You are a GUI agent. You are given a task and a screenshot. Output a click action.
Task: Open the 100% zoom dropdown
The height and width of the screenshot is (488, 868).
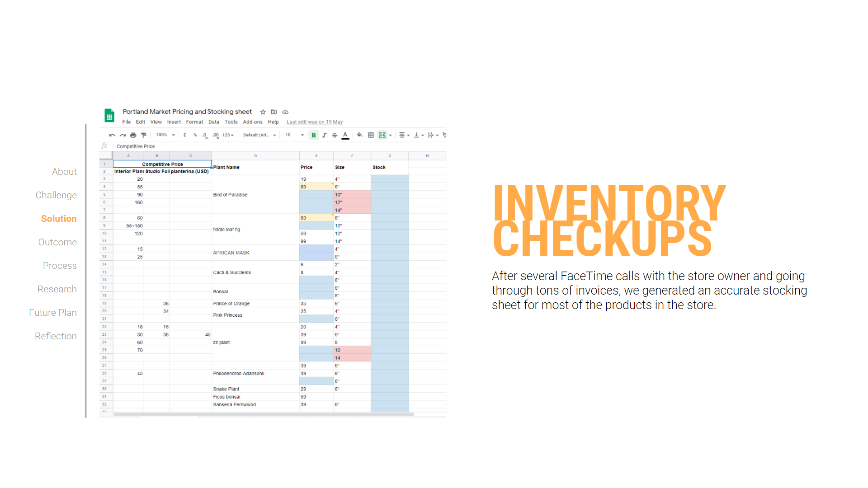165,135
